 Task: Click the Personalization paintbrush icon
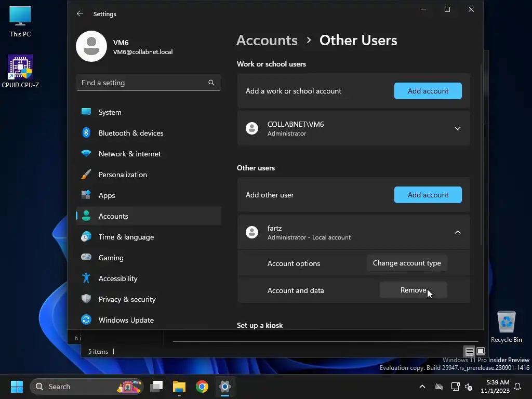pyautogui.click(x=86, y=175)
